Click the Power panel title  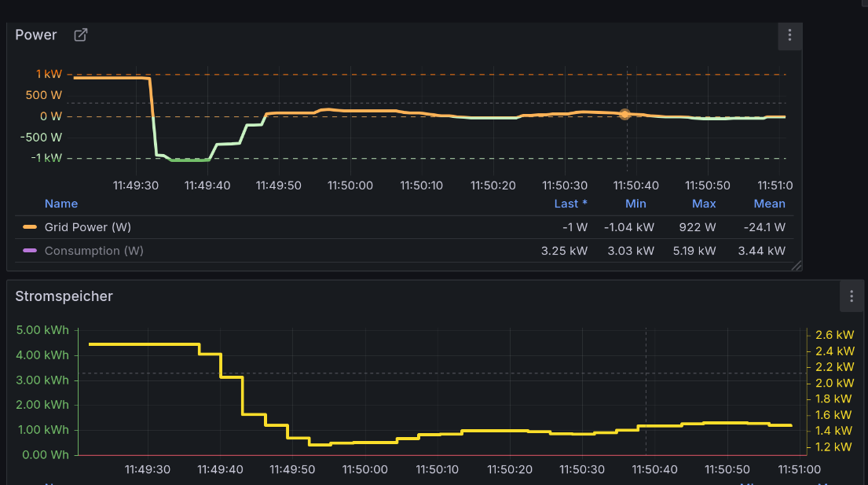click(x=36, y=35)
